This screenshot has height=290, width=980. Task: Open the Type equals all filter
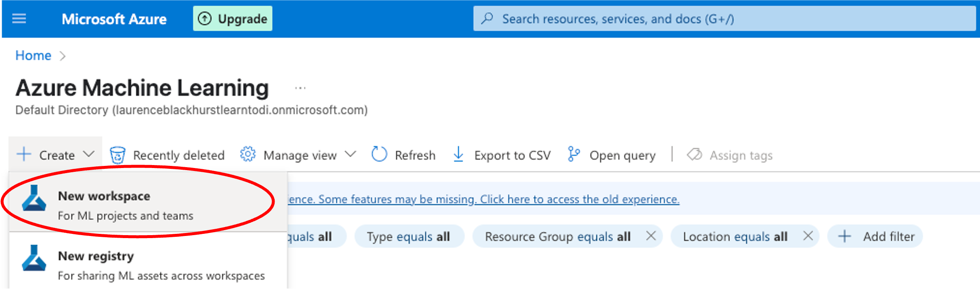(x=409, y=236)
